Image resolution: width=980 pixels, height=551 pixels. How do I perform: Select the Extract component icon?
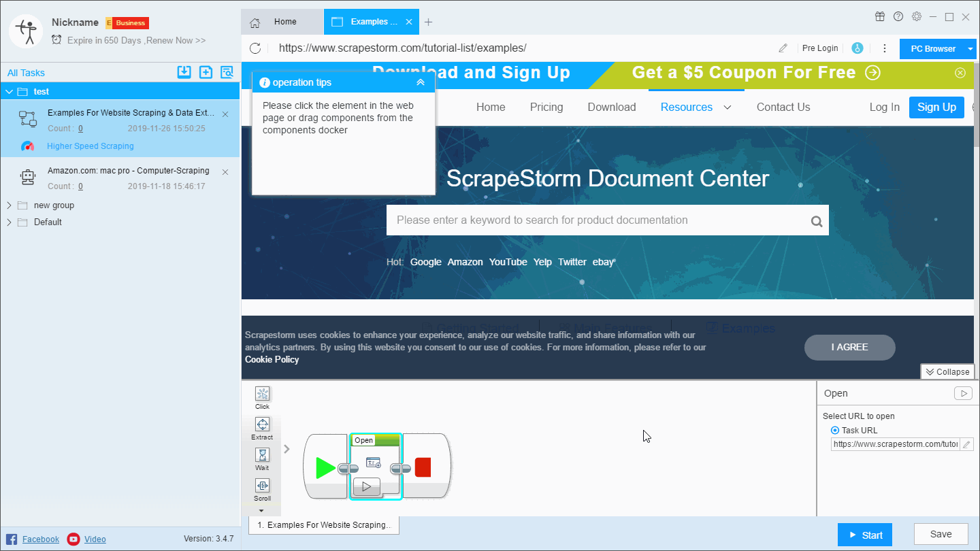point(262,425)
